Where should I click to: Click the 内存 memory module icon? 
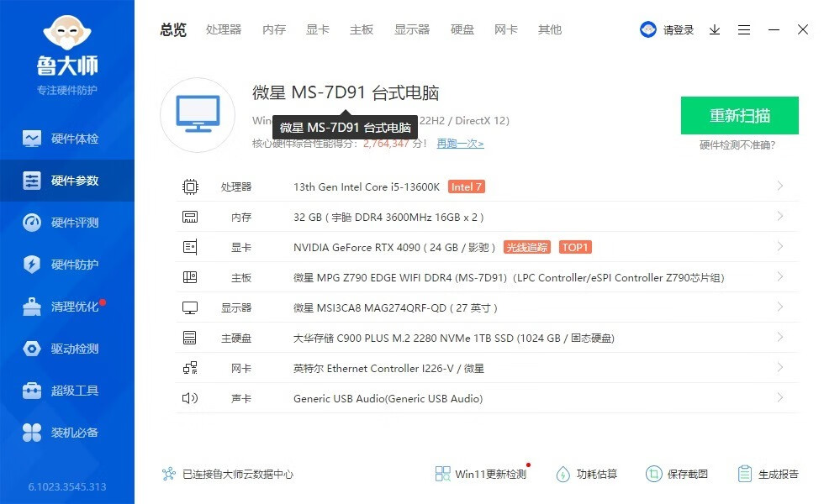coord(190,217)
